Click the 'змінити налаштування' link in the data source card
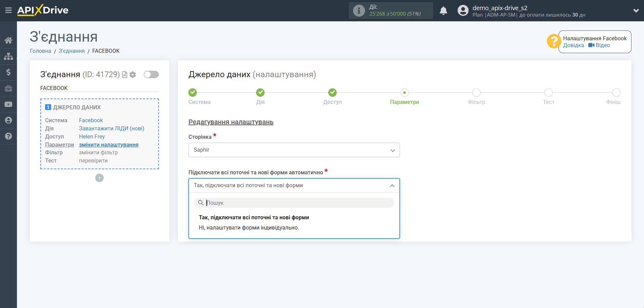The width and height of the screenshot is (644, 308). pyautogui.click(x=109, y=145)
